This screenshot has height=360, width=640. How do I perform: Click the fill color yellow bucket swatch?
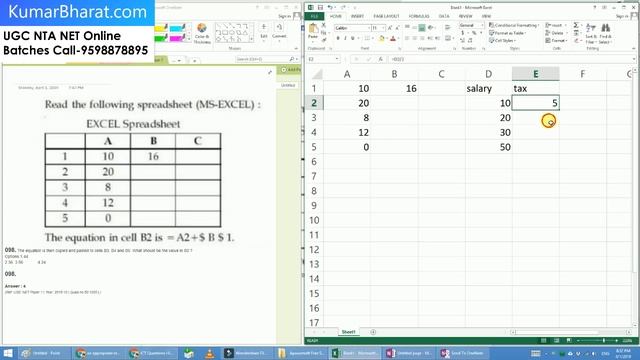pyautogui.click(x=381, y=38)
